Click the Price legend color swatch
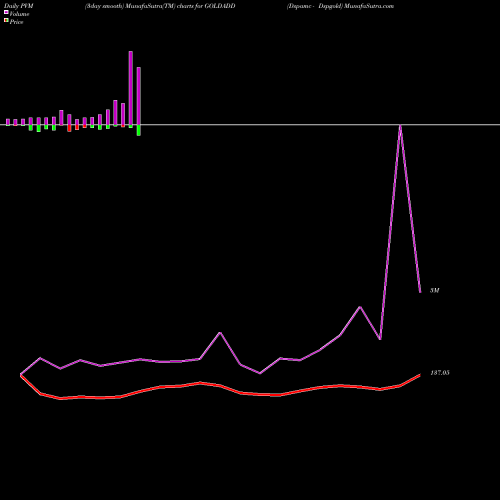Viewport: 500px width, 500px height. [x=6, y=21]
